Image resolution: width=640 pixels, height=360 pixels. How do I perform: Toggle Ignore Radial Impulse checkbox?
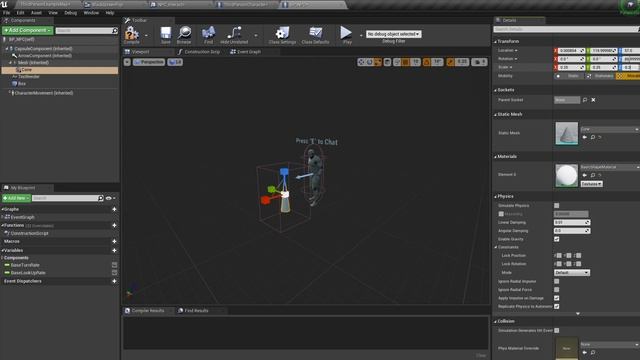(556, 281)
